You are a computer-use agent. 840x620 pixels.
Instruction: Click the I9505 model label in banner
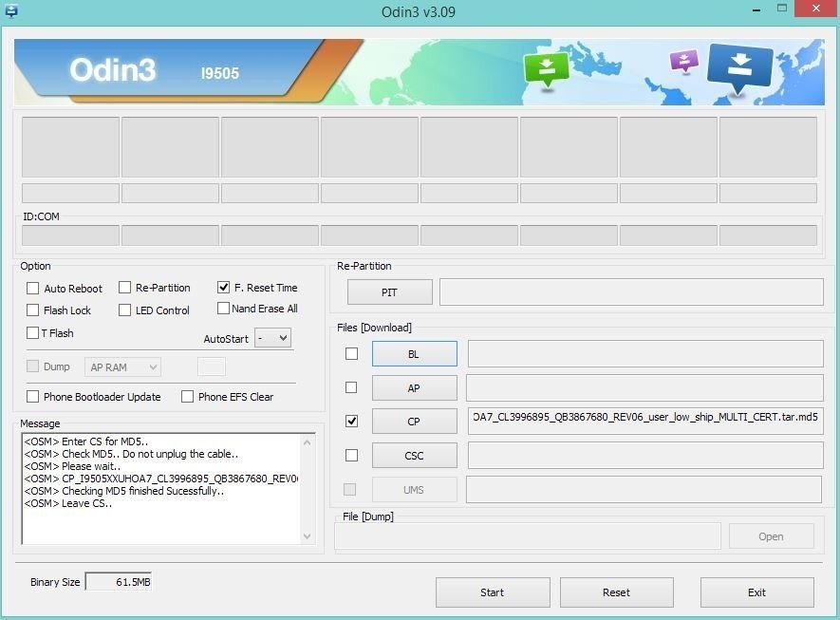coord(219,73)
